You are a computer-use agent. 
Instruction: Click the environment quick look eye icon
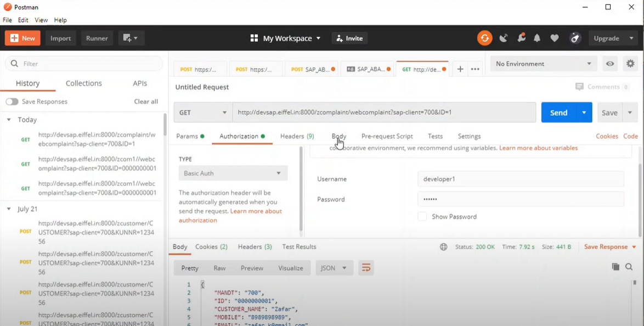611,64
